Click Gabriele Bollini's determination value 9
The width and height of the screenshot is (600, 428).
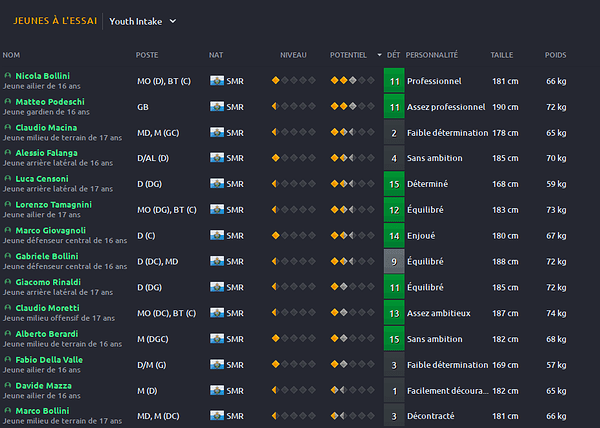coord(394,262)
